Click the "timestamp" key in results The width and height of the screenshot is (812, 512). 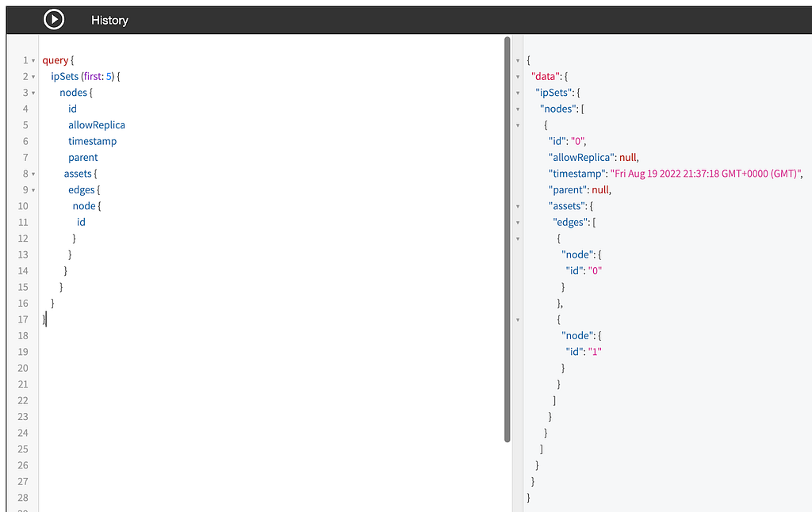[577, 174]
